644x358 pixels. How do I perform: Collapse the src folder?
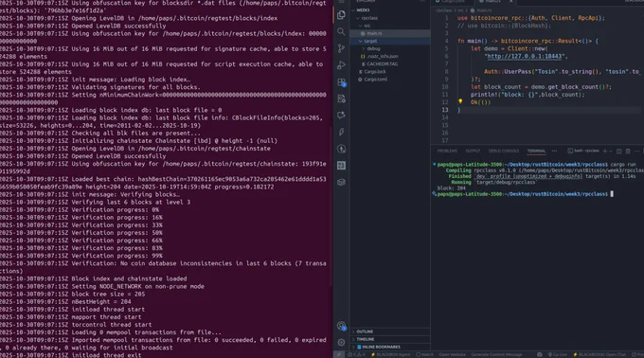pyautogui.click(x=390, y=26)
